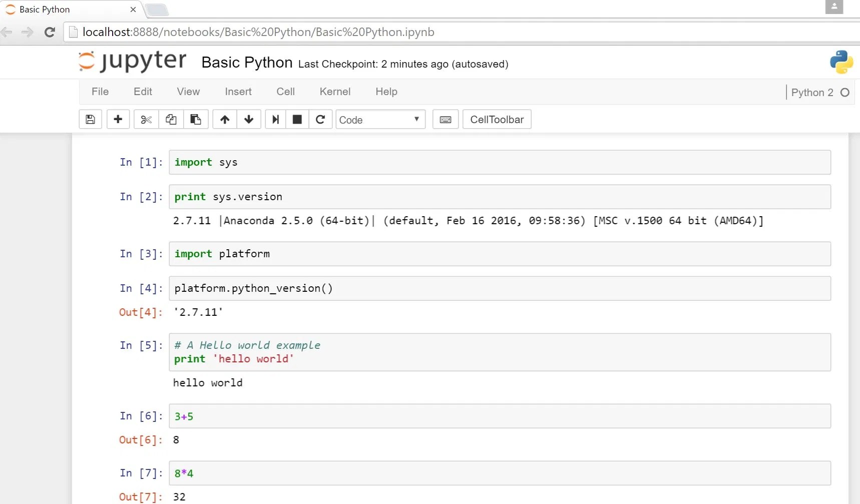Restart the kernel icon

pyautogui.click(x=320, y=120)
